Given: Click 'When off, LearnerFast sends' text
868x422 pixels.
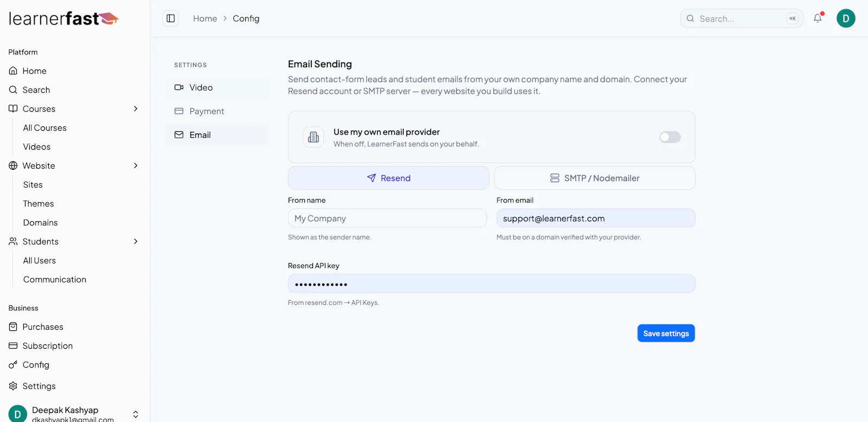Looking at the screenshot, I should tap(406, 144).
